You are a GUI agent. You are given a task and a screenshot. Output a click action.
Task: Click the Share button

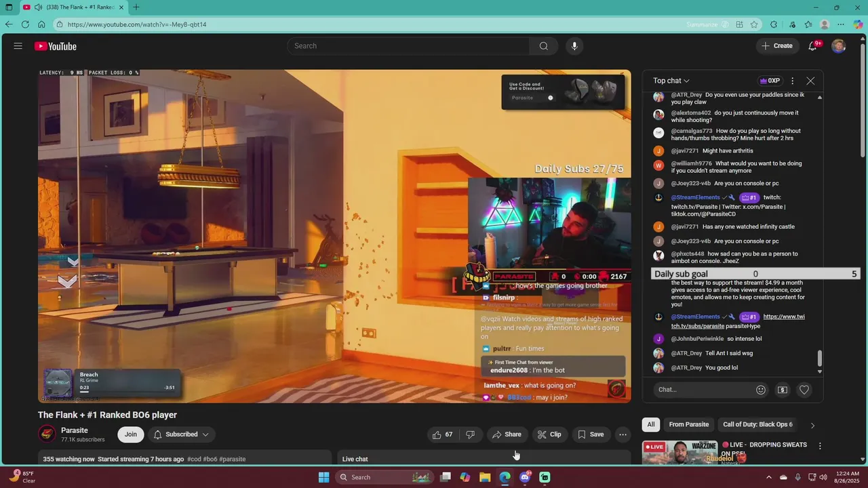point(507,434)
